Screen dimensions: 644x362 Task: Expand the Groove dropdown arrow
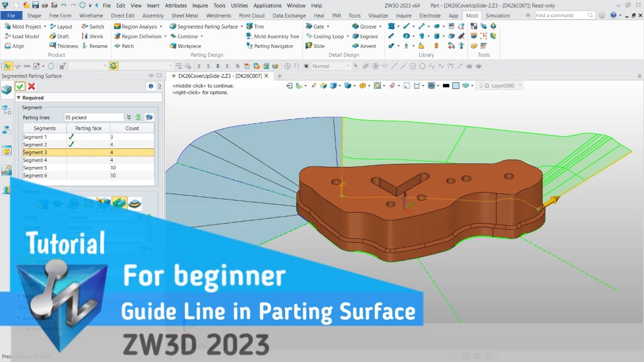click(380, 27)
